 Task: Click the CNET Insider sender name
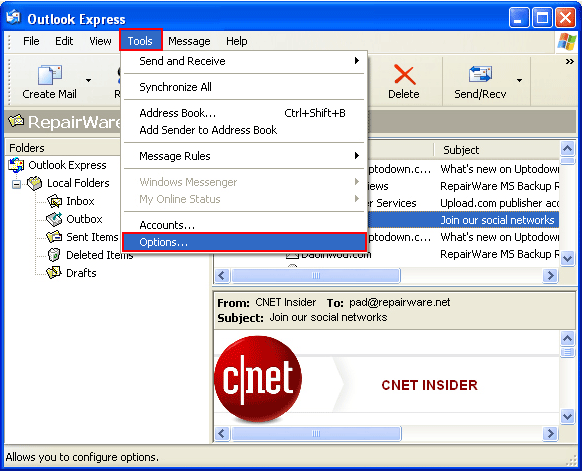(286, 302)
